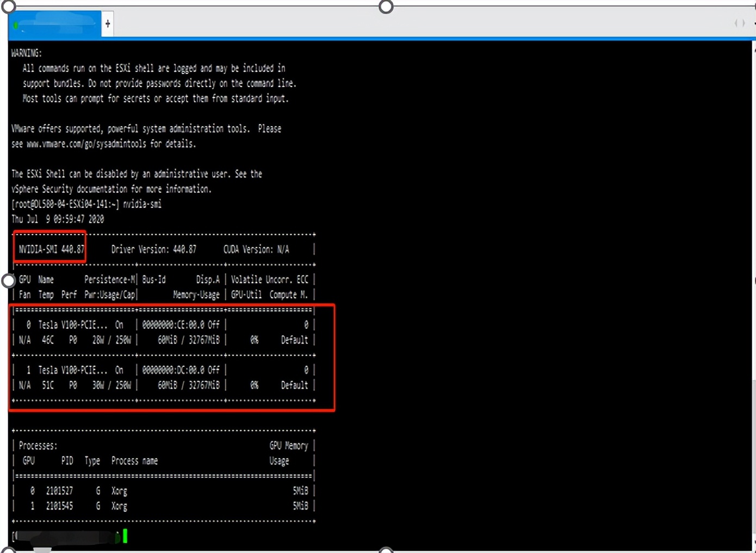Click "Xorg" in the PID 2101545 row

119,506
